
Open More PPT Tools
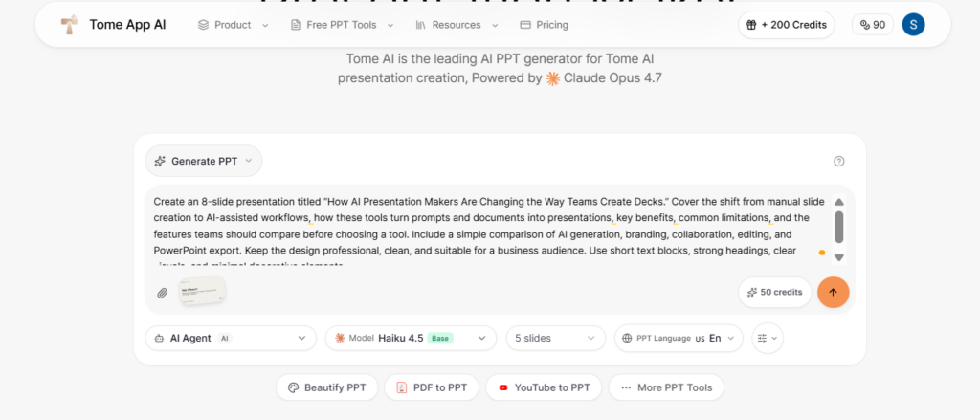[x=666, y=387]
